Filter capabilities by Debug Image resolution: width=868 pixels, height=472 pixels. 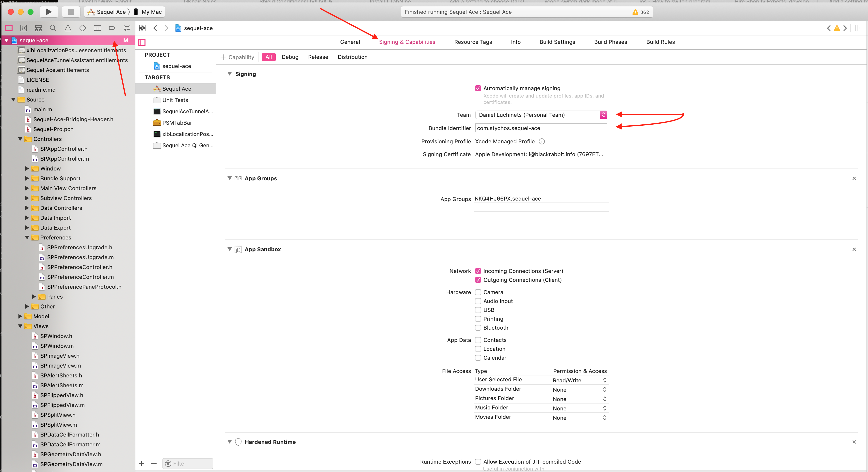click(290, 57)
